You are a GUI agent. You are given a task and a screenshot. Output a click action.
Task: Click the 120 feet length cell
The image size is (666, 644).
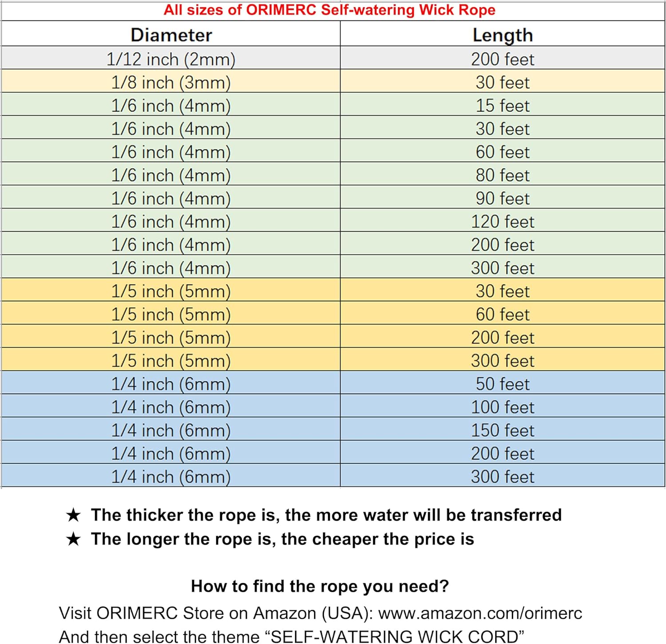coord(503,221)
